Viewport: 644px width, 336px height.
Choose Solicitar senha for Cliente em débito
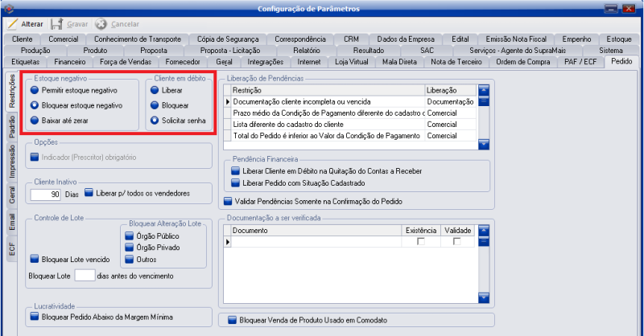tap(154, 120)
